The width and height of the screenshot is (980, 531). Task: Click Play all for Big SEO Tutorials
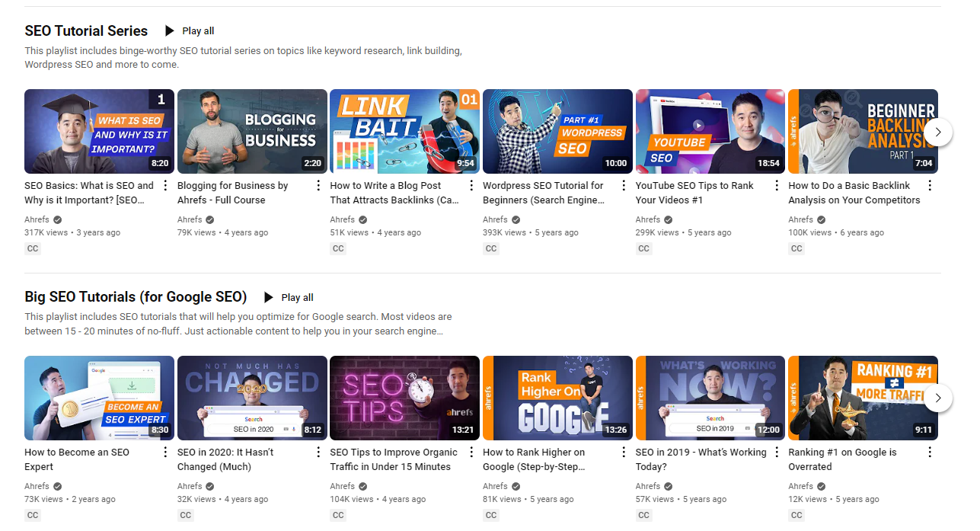(x=289, y=298)
